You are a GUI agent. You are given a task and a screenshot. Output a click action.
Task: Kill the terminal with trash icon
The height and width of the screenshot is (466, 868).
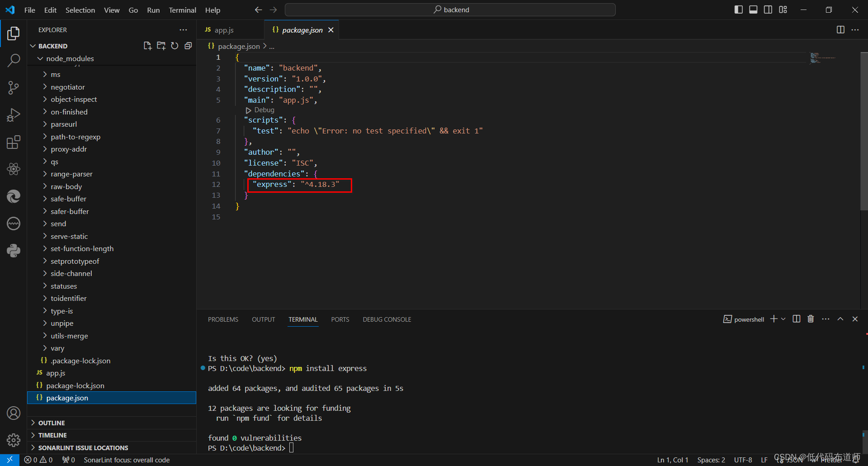[811, 319]
